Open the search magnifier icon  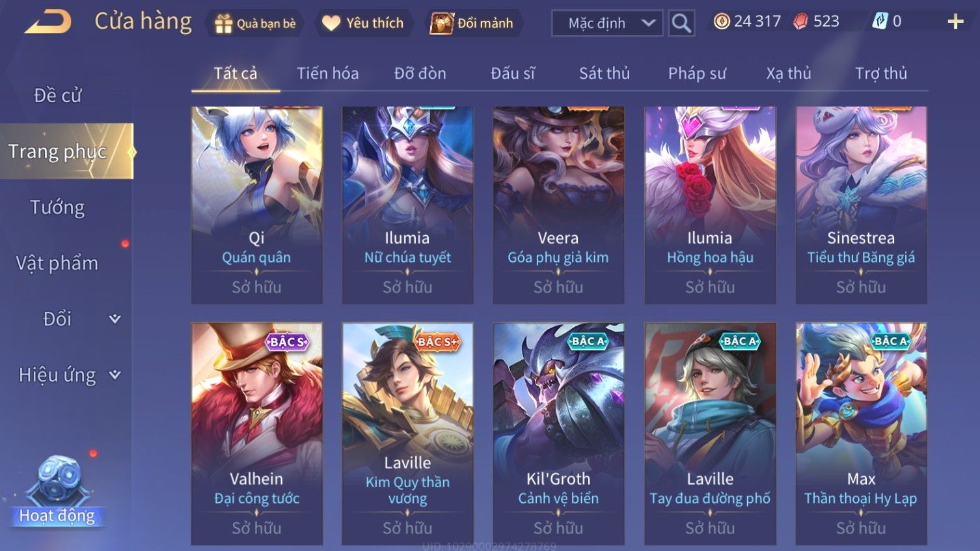[x=681, y=23]
